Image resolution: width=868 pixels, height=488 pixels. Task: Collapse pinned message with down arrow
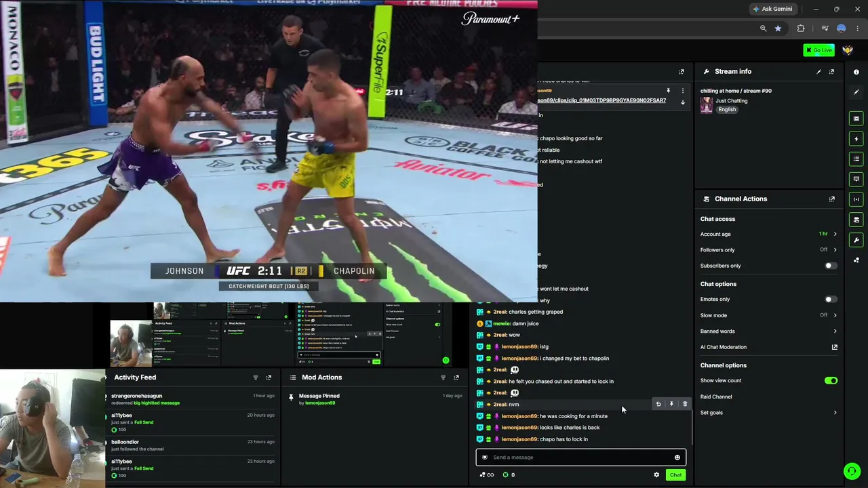click(683, 102)
